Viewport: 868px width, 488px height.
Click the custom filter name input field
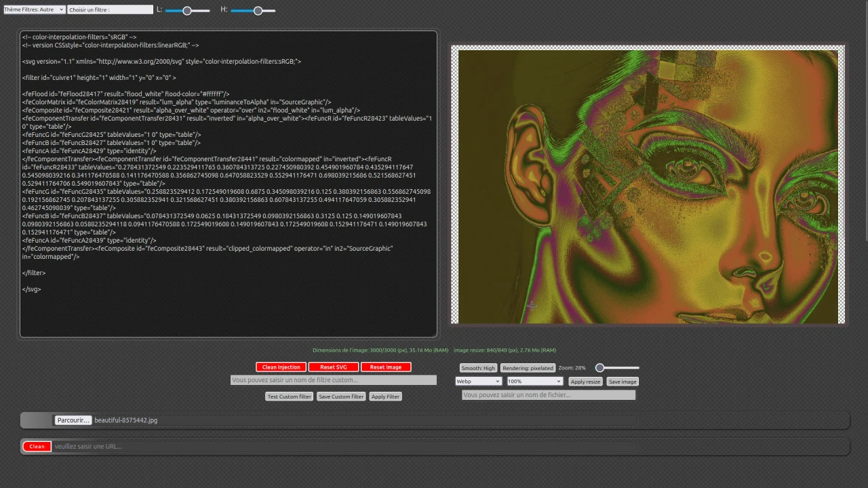click(x=334, y=380)
